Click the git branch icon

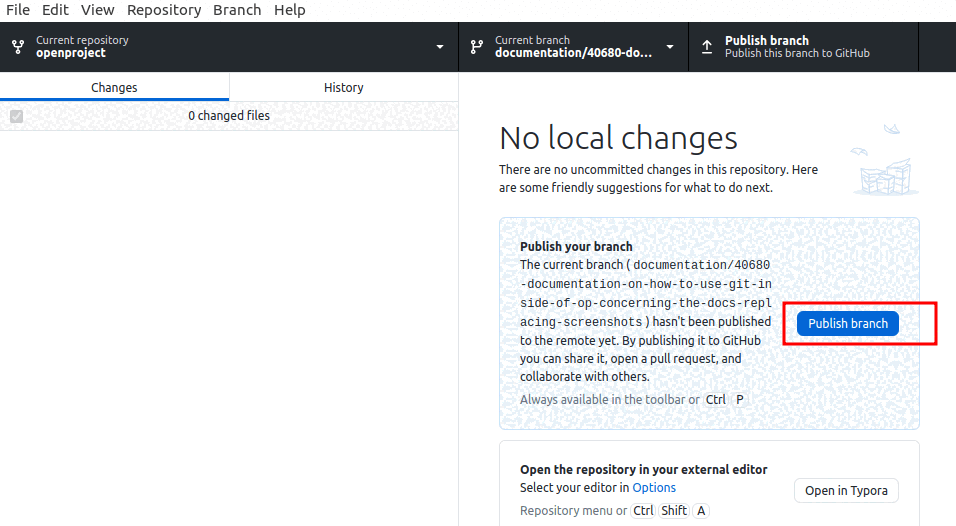tap(477, 47)
